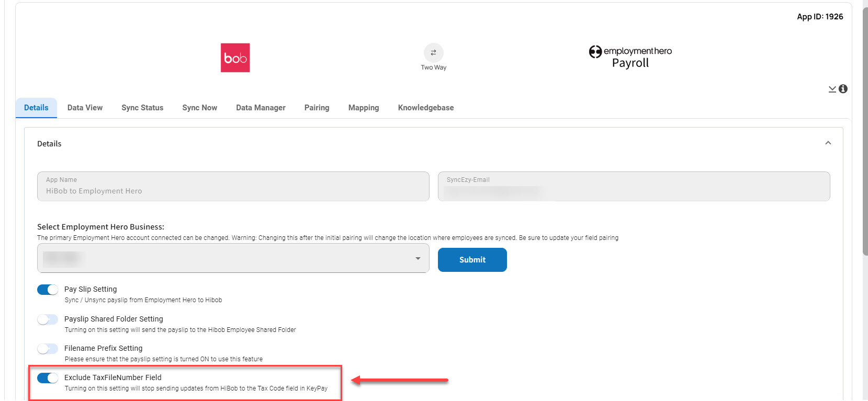The height and width of the screenshot is (401, 868).
Task: Go to the Sync Now tab
Action: coord(200,108)
